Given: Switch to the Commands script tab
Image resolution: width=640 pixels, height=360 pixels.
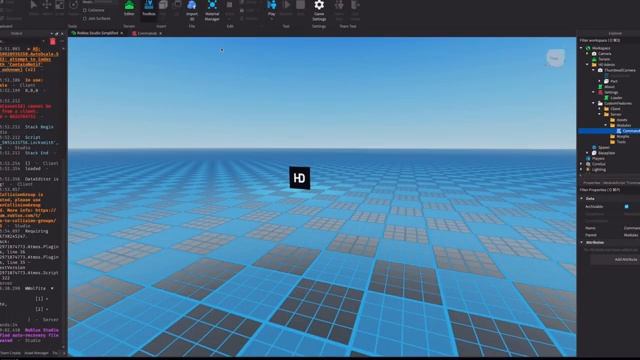Looking at the screenshot, I should click(147, 33).
